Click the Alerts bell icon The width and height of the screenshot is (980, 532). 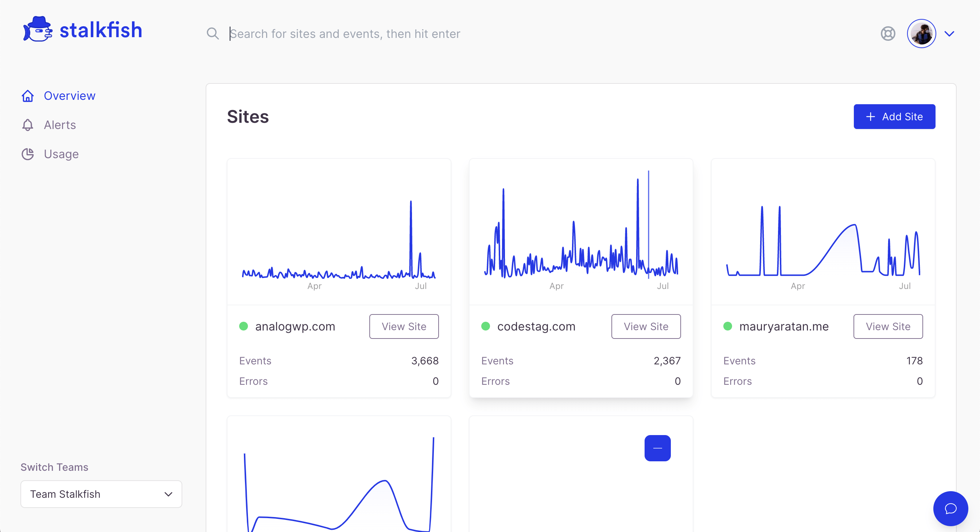(27, 125)
